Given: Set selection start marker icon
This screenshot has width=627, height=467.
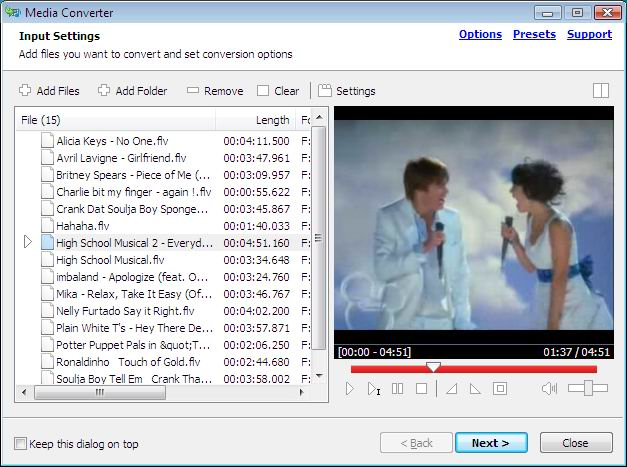Looking at the screenshot, I should coord(452,388).
